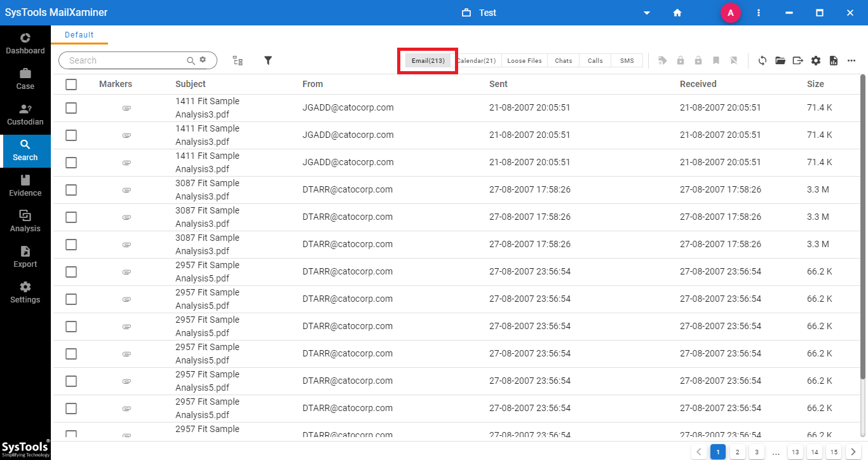Check the third 1411 Fit Sample Analysis3.pdf row
Screen dimensions: 868x460
(71, 163)
